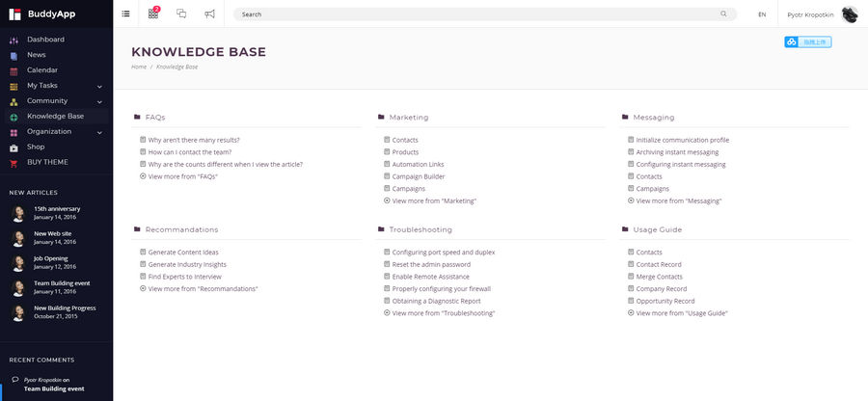Open Team Building event in Recent Comments
This screenshot has height=401, width=868.
pos(54,388)
